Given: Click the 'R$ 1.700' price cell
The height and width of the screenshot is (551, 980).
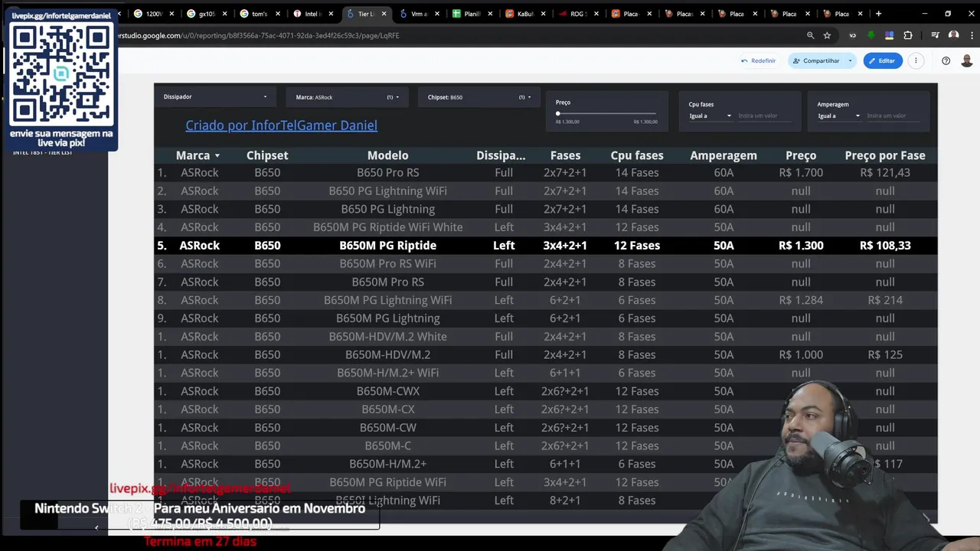Looking at the screenshot, I should point(801,173).
